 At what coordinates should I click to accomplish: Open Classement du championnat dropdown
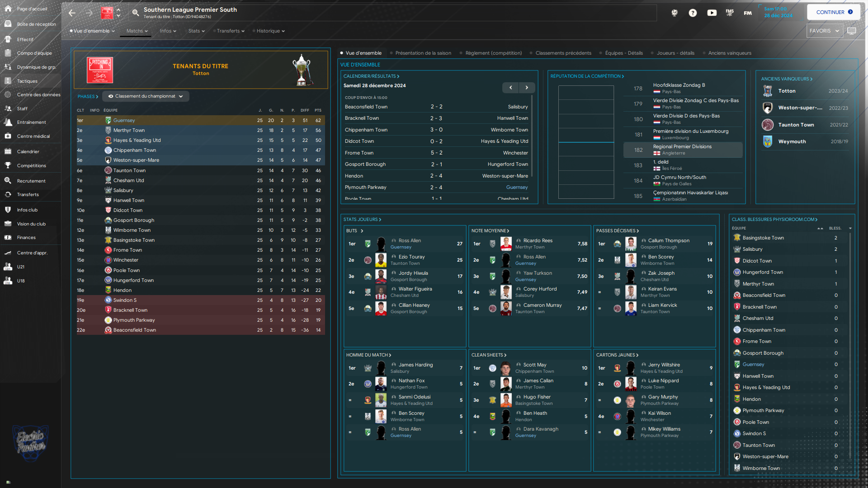click(x=146, y=96)
